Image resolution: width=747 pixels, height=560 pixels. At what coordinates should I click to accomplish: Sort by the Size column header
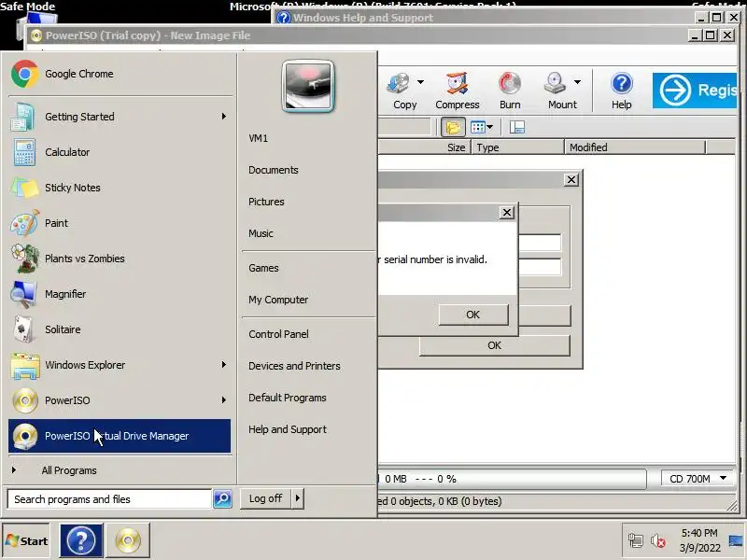point(424,147)
